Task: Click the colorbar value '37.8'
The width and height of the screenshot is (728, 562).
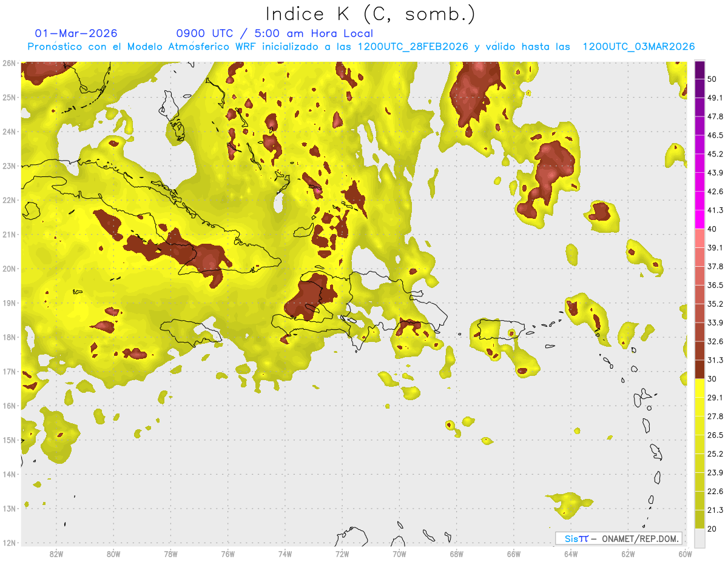Action: [715, 266]
